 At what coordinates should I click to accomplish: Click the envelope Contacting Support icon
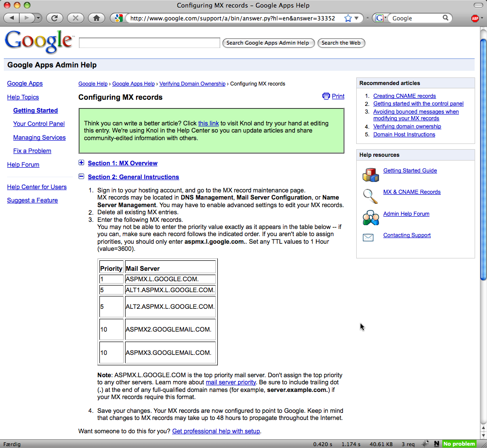pos(368,238)
